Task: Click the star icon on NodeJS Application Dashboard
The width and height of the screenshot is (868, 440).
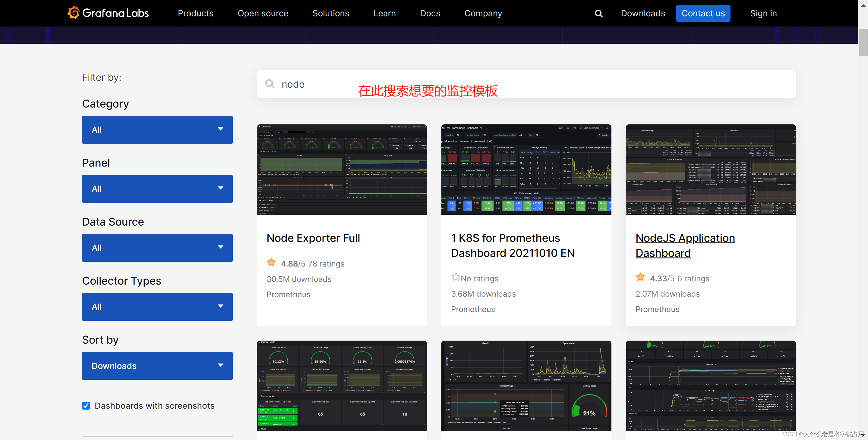Action: point(640,277)
